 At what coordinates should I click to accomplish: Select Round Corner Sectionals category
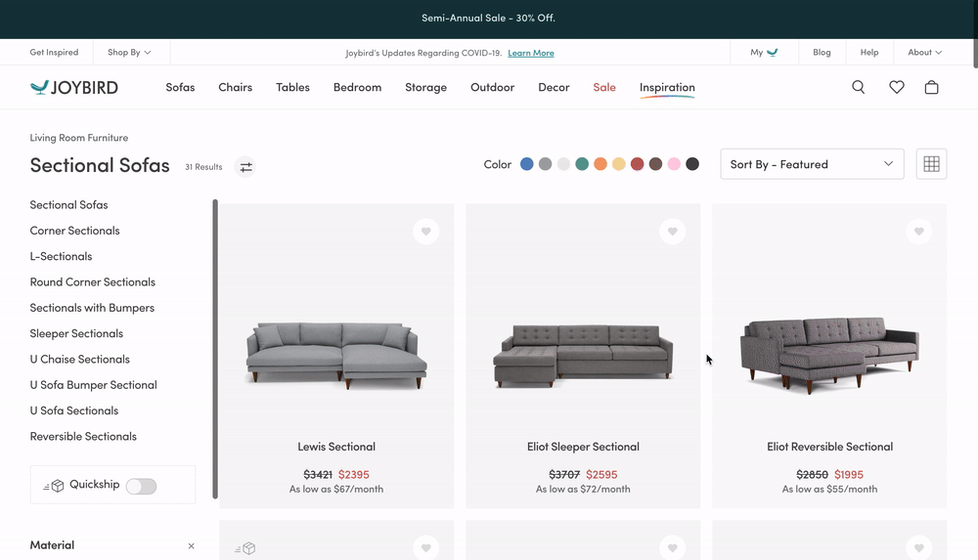[x=92, y=281]
